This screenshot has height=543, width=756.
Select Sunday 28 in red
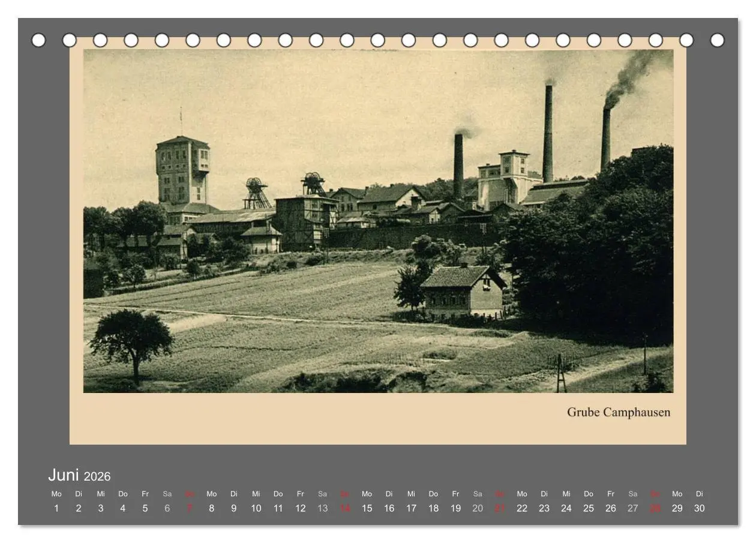[655, 508]
